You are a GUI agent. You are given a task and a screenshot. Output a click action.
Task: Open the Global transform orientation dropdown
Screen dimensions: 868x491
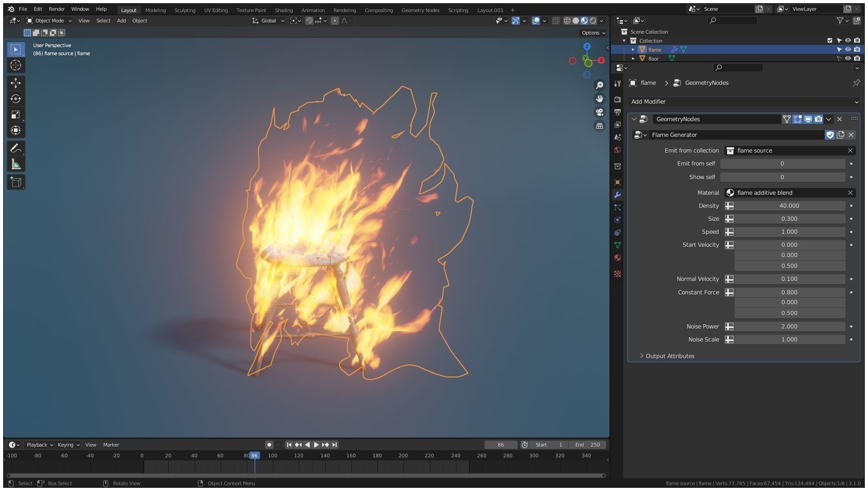(x=268, y=21)
